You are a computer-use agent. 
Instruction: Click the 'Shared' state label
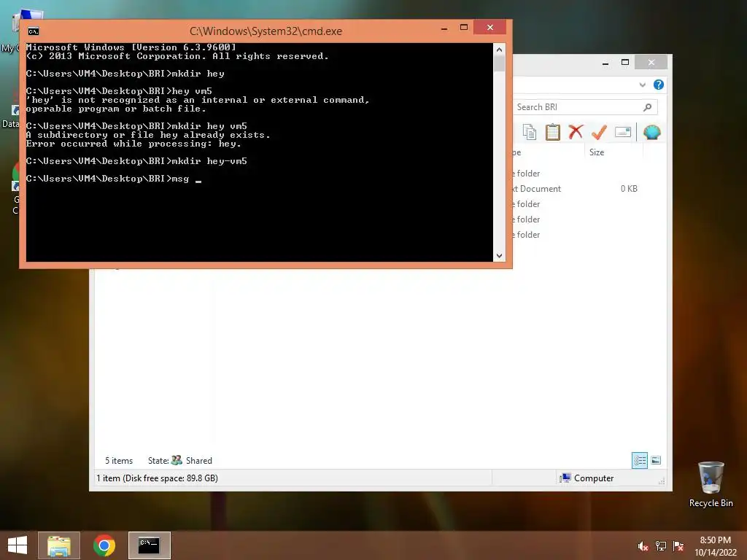coord(198,461)
